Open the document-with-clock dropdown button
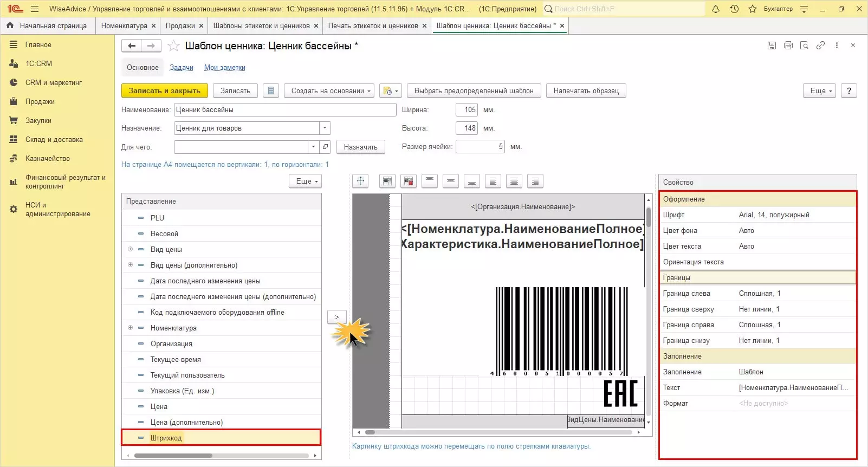868x467 pixels. coord(391,91)
